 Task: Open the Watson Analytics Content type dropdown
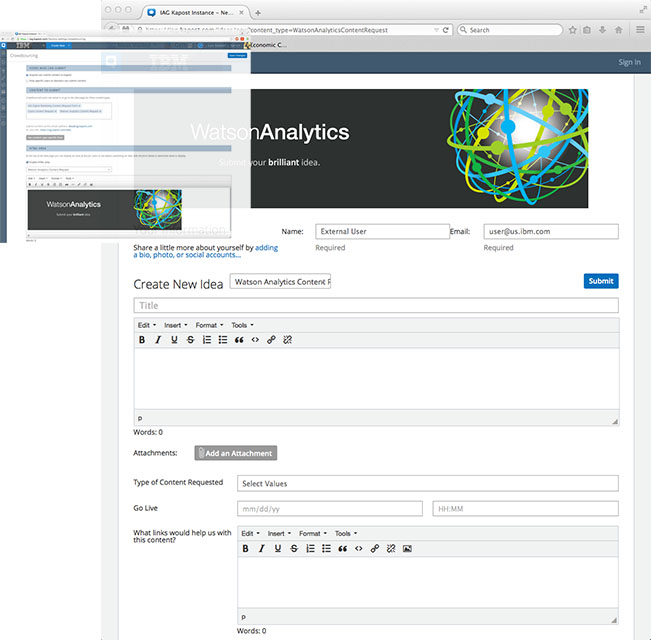(280, 281)
